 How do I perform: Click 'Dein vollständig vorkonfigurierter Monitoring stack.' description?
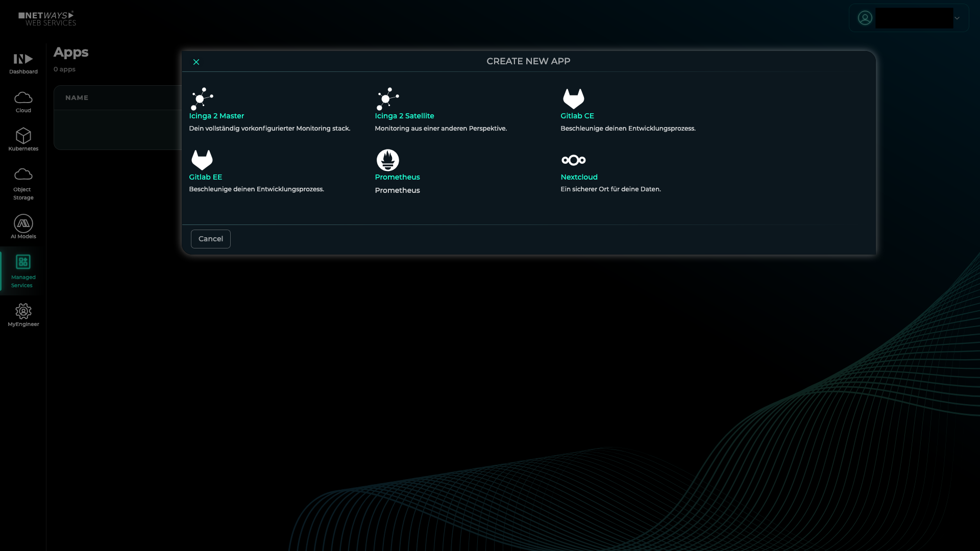pos(269,129)
